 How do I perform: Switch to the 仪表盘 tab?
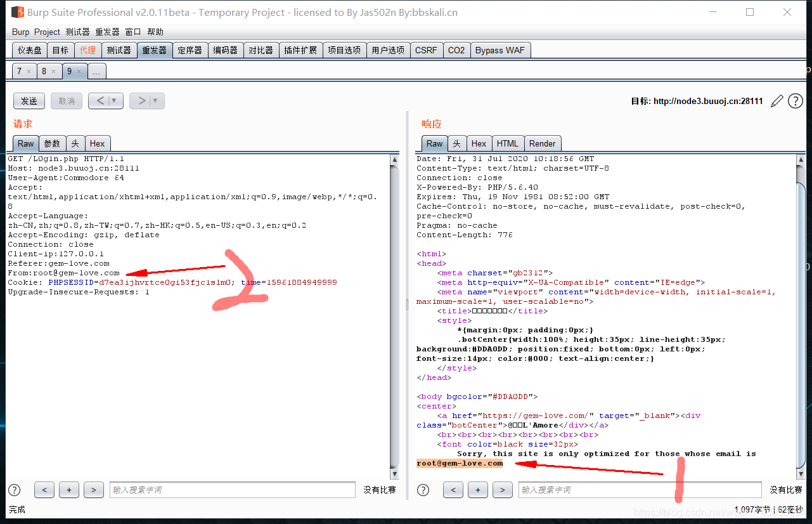tap(30, 50)
